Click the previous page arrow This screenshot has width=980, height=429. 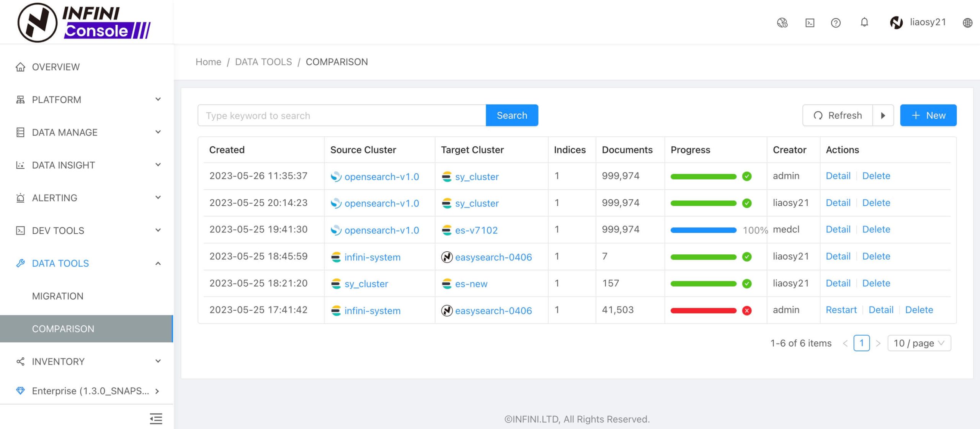[x=845, y=344]
